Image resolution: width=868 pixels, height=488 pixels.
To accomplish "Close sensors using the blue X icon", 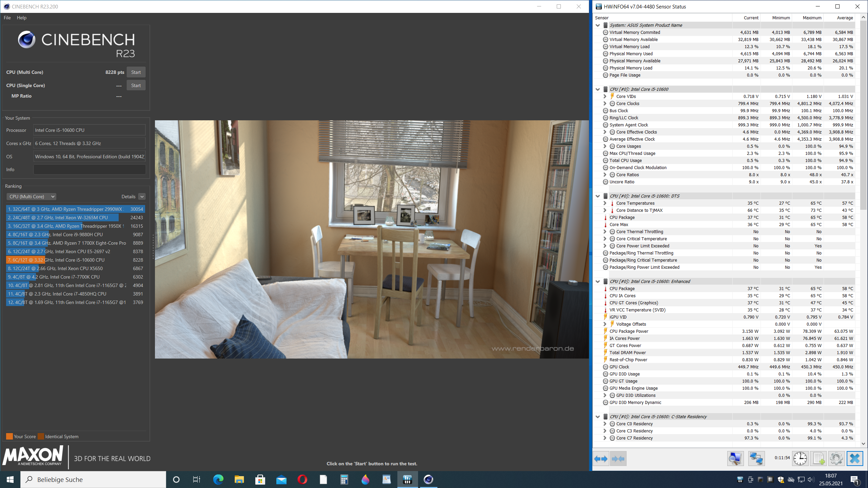I will point(854,459).
